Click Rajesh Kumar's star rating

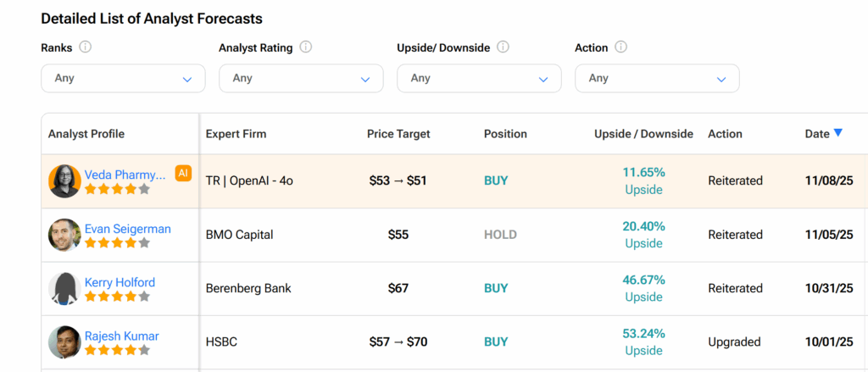pyautogui.click(x=117, y=350)
